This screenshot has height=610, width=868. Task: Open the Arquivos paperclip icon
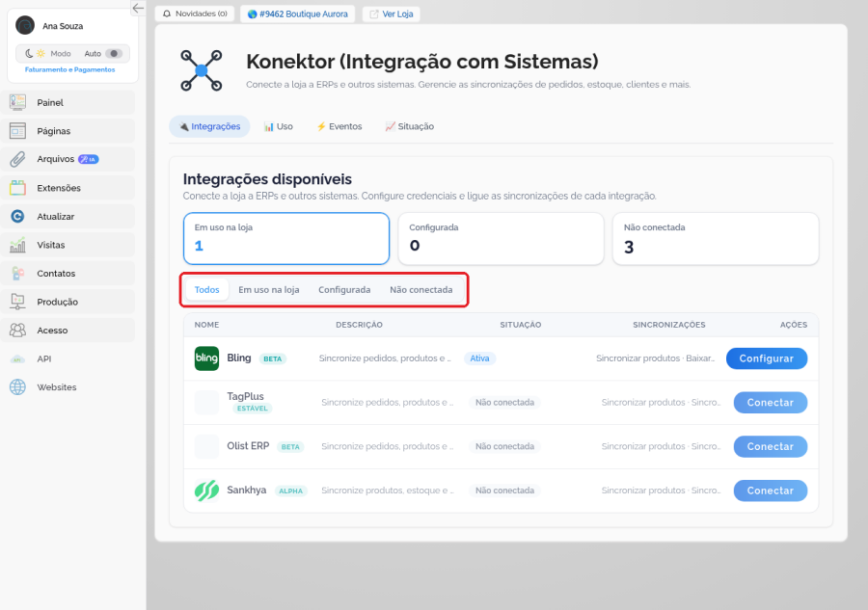pos(17,159)
